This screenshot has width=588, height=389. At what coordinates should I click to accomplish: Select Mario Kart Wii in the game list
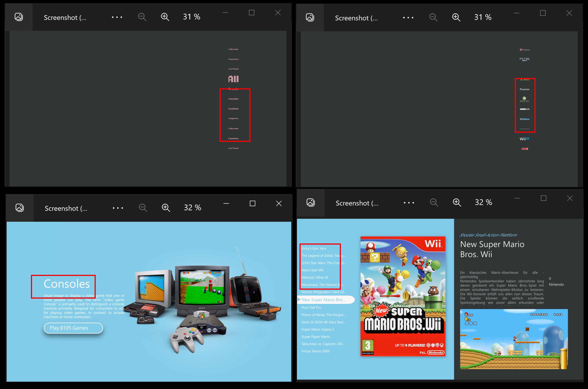[312, 270]
